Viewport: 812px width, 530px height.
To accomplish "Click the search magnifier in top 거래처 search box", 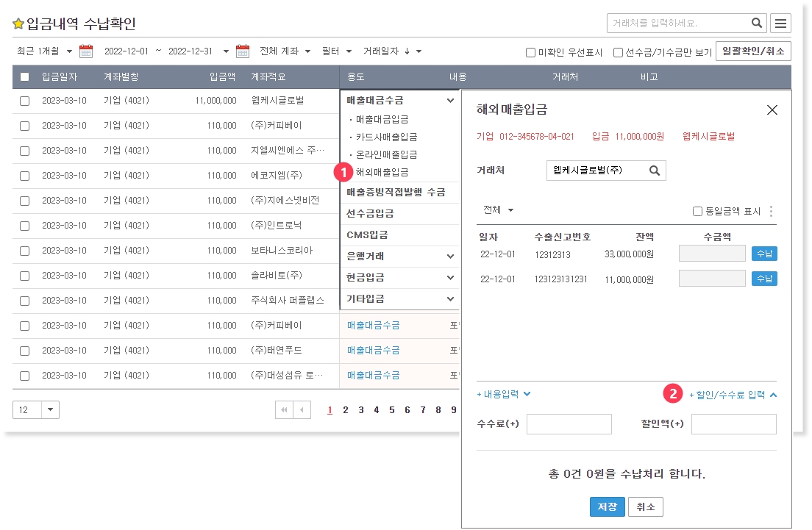I will coord(757,23).
